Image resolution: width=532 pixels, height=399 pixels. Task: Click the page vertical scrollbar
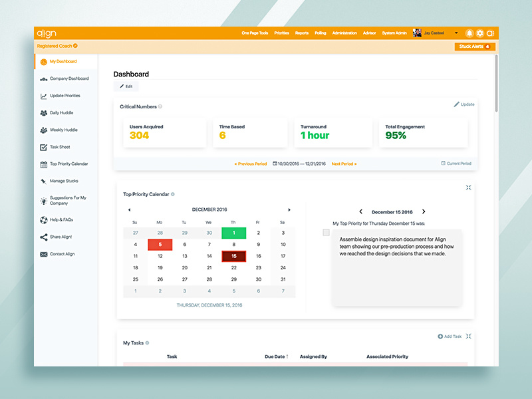pos(496,84)
